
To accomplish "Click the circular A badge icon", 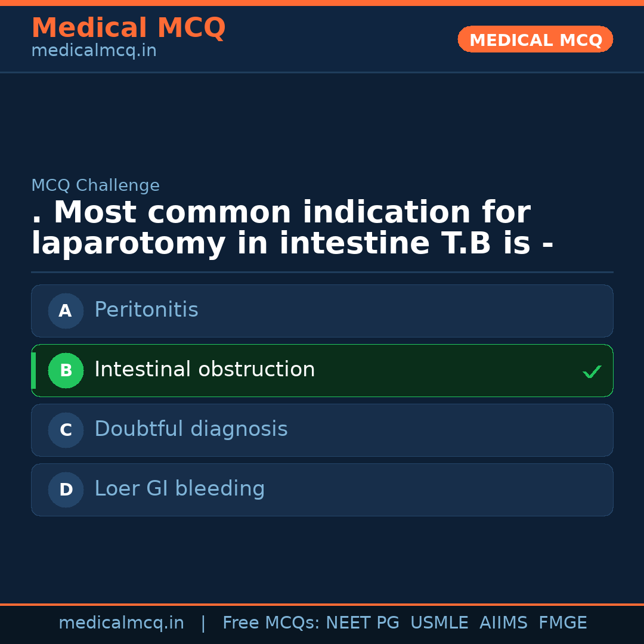I will pos(66,311).
